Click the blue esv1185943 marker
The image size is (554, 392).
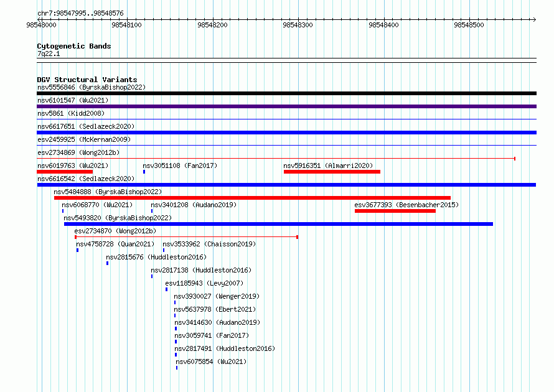[x=166, y=289]
